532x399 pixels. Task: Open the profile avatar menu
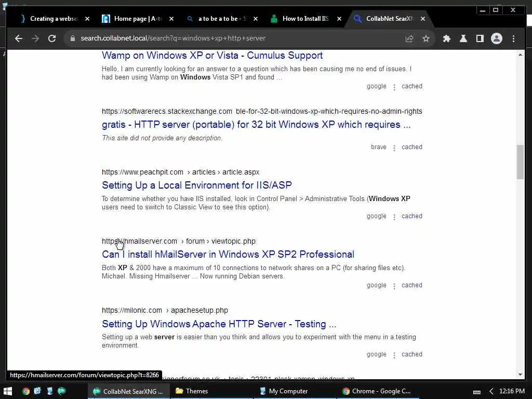(x=496, y=38)
